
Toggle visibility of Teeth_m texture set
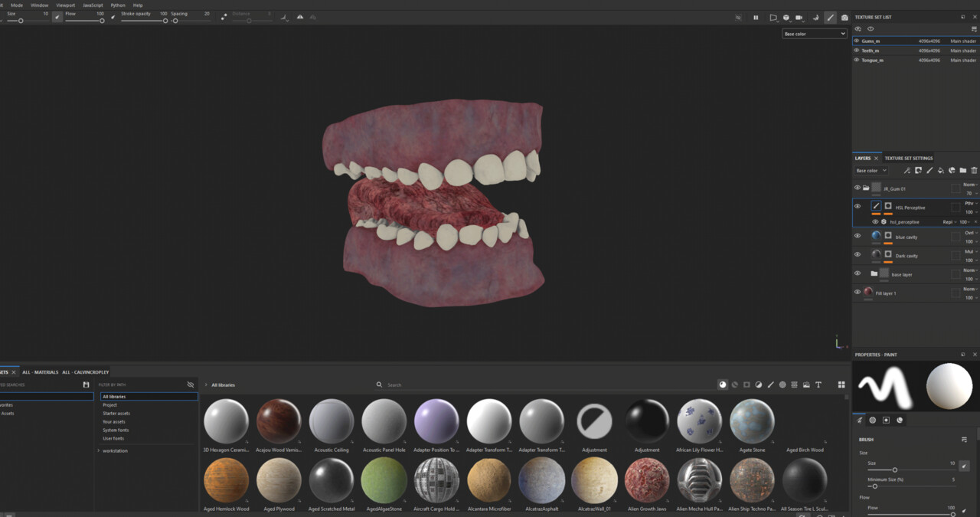(x=857, y=51)
